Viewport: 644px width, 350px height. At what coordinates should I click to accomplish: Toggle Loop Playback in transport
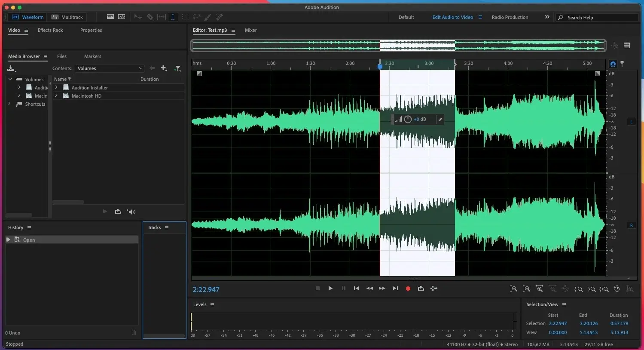pyautogui.click(x=421, y=289)
